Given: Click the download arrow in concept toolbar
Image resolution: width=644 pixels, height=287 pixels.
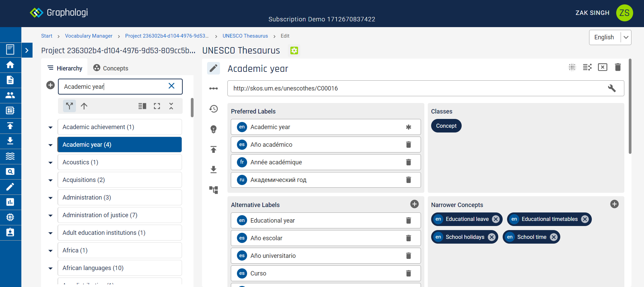Looking at the screenshot, I should point(214,169).
